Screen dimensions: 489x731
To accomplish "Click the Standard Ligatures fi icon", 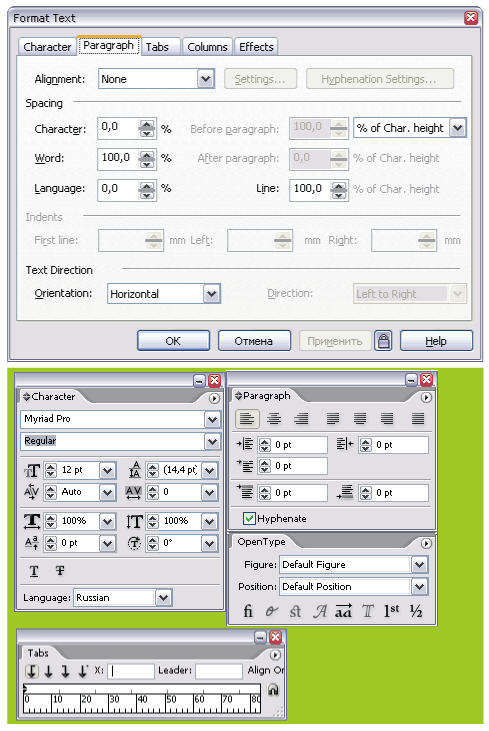I will pyautogui.click(x=248, y=611).
